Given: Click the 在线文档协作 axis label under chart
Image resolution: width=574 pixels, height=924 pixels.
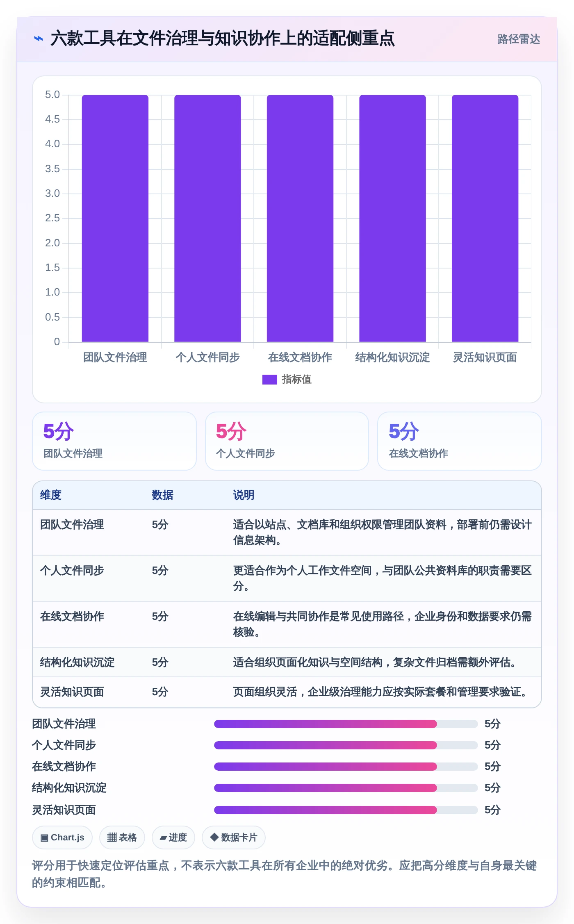Looking at the screenshot, I should 300,357.
